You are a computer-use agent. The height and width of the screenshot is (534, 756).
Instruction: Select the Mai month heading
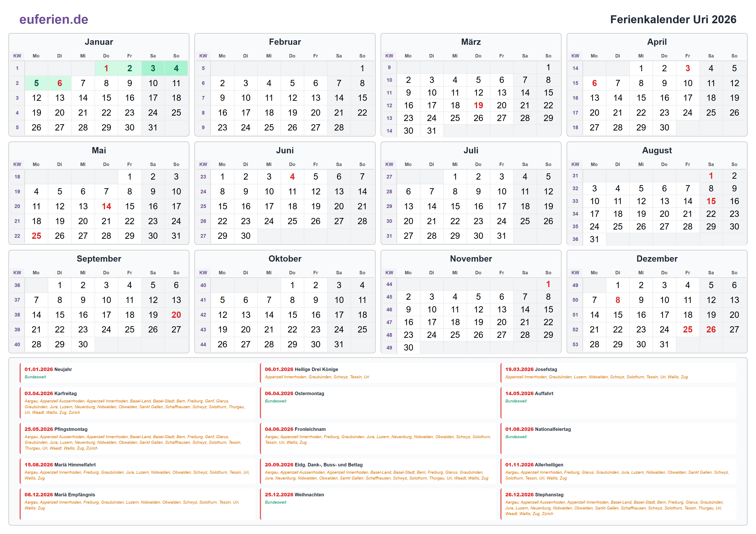tap(99, 150)
